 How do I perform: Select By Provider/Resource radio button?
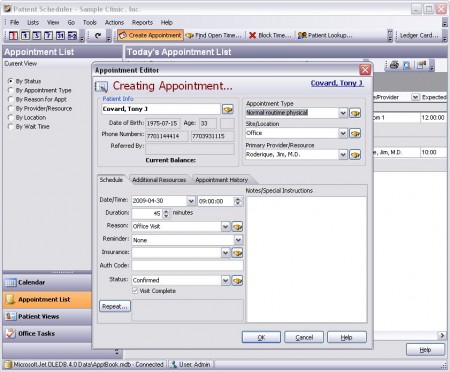[11, 108]
